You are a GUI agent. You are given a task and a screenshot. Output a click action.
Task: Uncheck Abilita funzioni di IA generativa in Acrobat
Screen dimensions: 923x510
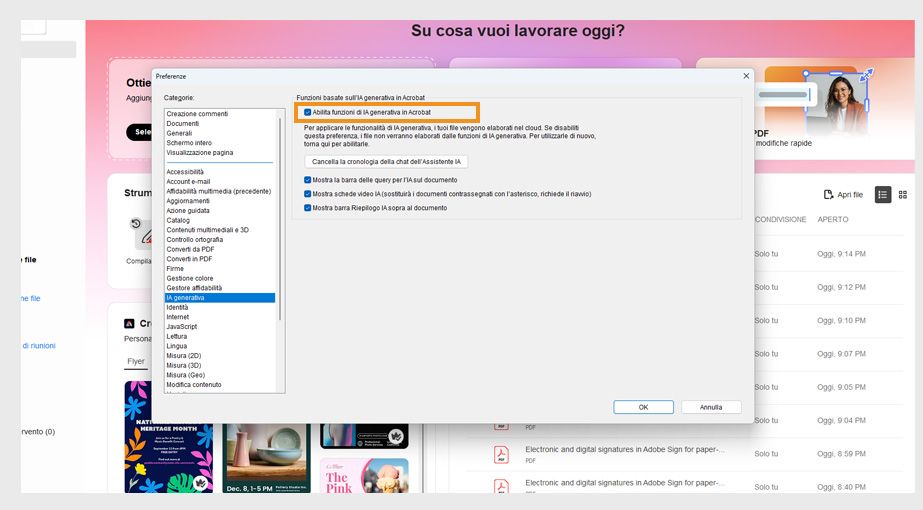tap(307, 112)
